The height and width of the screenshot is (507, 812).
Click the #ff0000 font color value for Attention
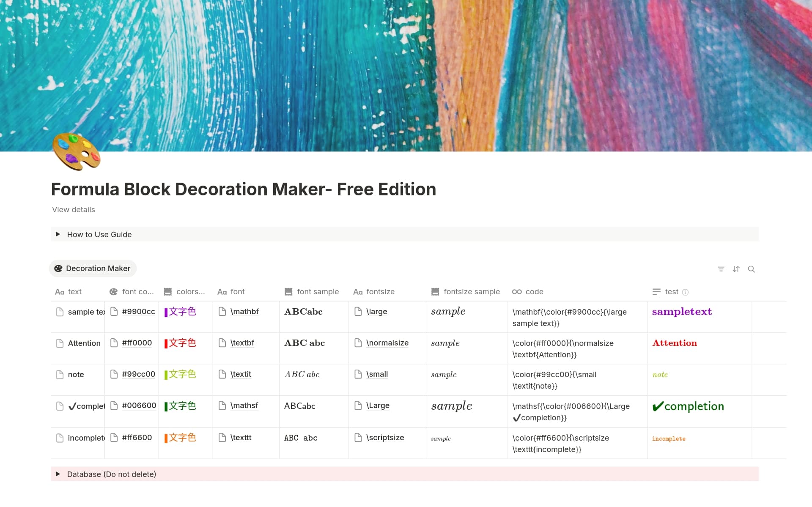tap(137, 343)
